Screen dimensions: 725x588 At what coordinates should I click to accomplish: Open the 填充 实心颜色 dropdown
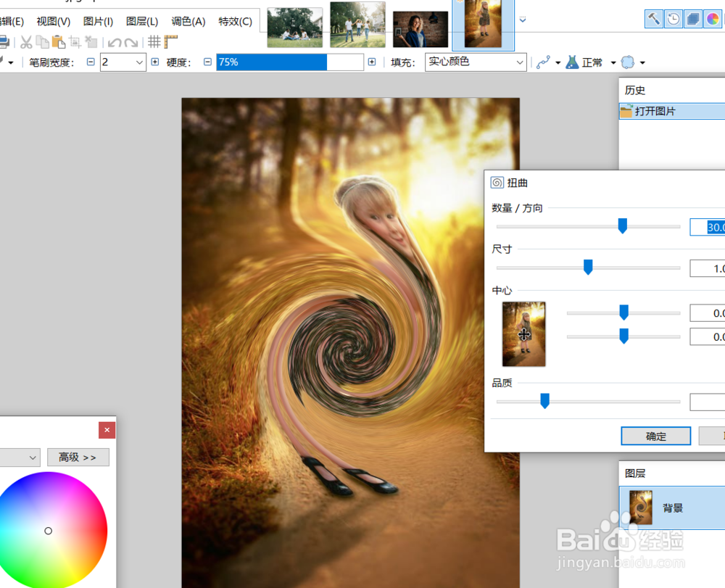[x=476, y=62]
